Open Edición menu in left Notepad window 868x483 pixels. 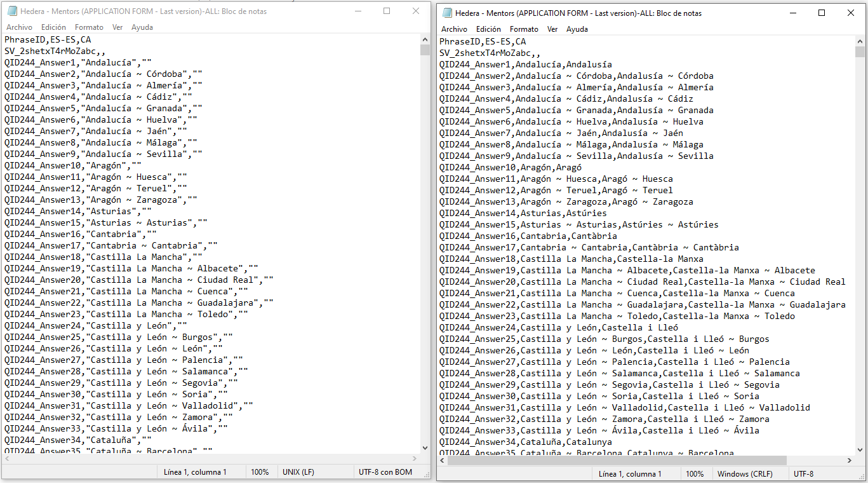click(x=53, y=27)
